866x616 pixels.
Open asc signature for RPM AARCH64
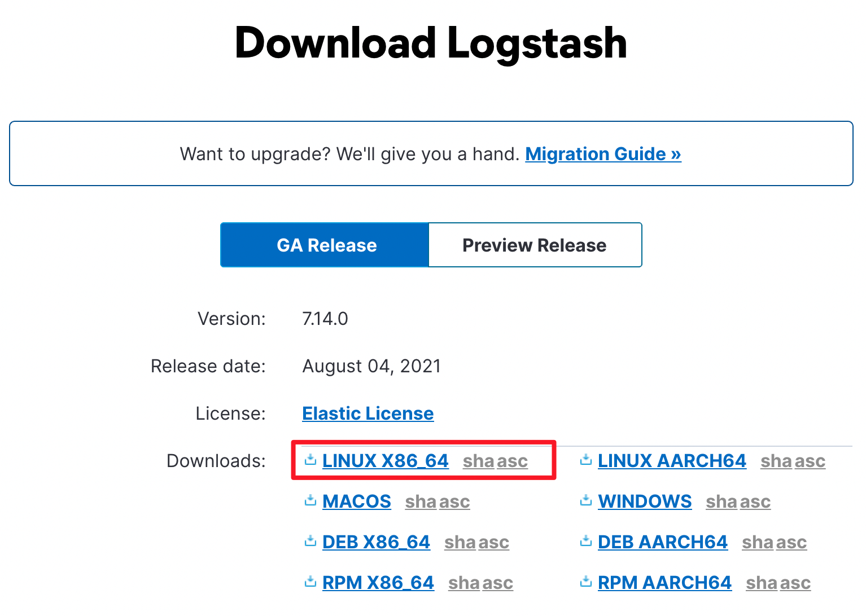795,583
